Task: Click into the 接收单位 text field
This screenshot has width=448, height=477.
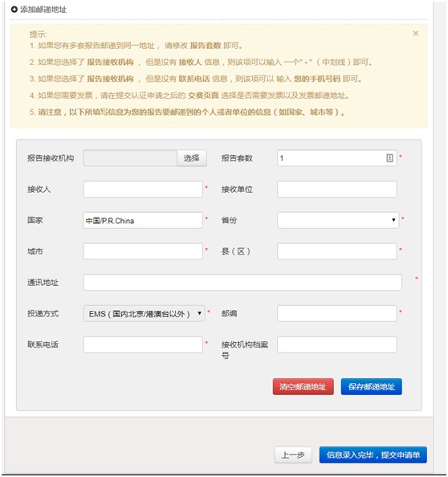Action: (337, 189)
